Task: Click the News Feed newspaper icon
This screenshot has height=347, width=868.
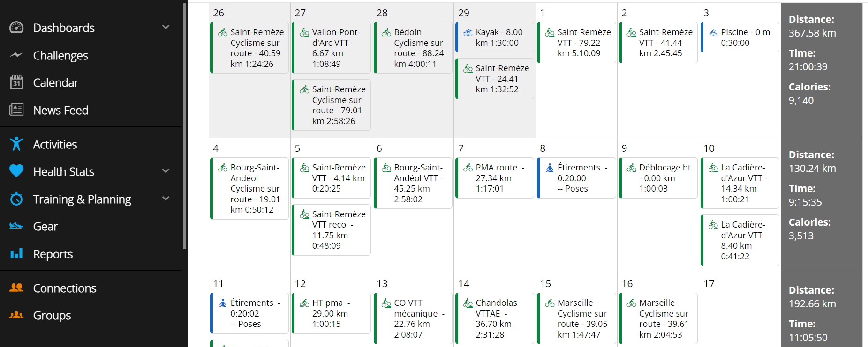Action: click(16, 110)
